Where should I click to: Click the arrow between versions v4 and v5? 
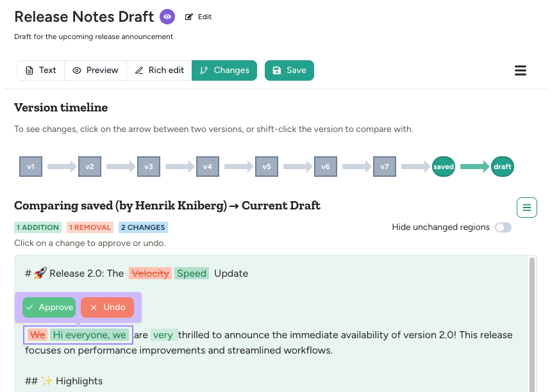(237, 166)
